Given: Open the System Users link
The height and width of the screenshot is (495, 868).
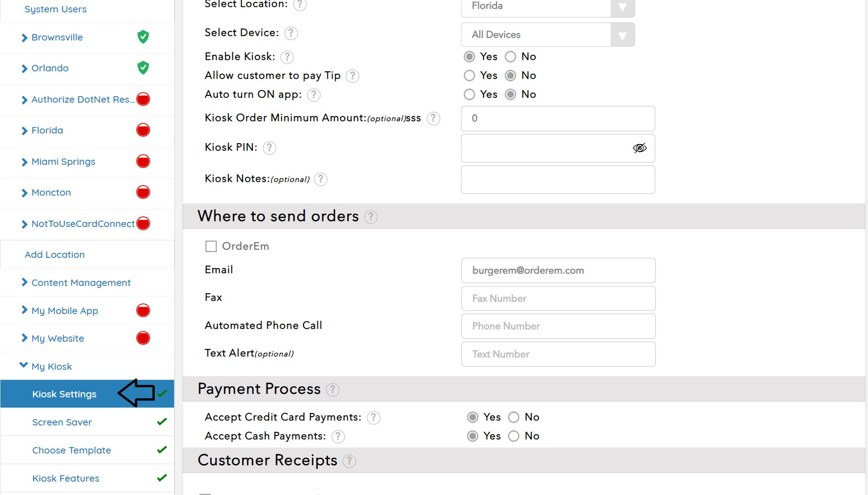Looking at the screenshot, I should tap(55, 9).
